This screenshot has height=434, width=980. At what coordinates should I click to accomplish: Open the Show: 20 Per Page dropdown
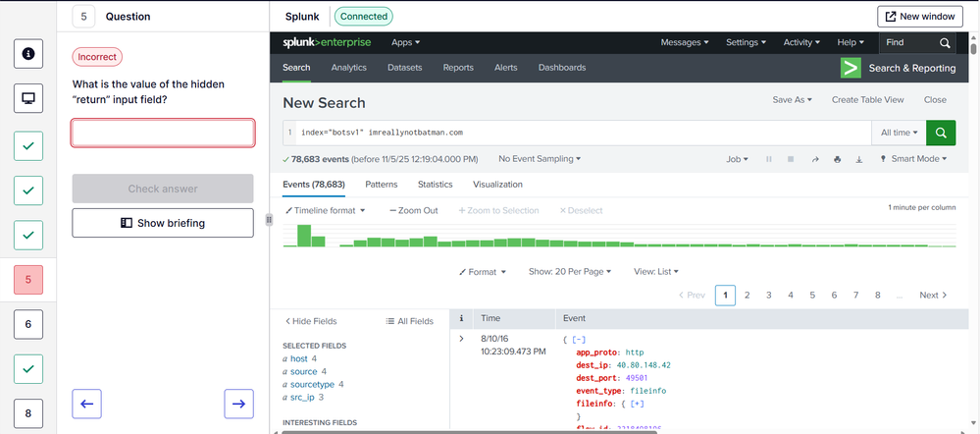tap(570, 272)
